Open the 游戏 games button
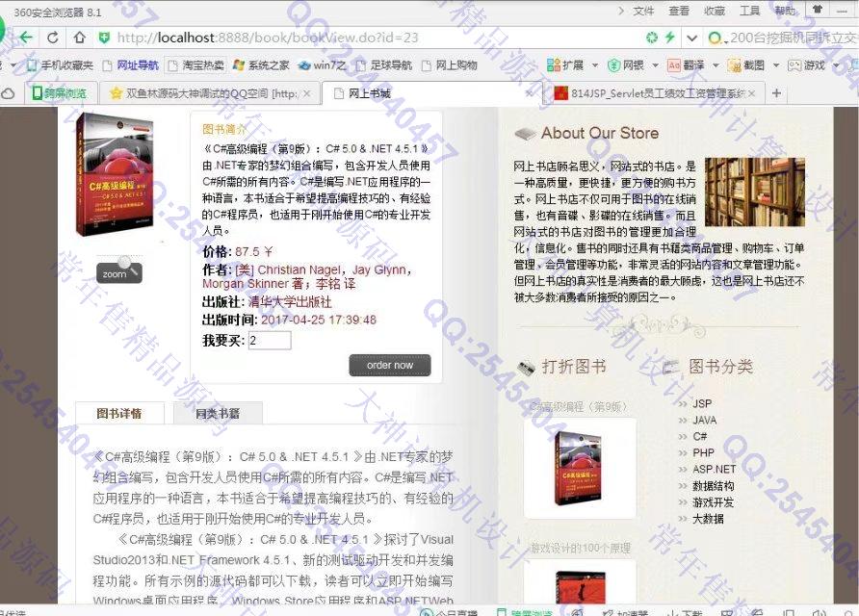Screen dimensions: 859x616 806,65
